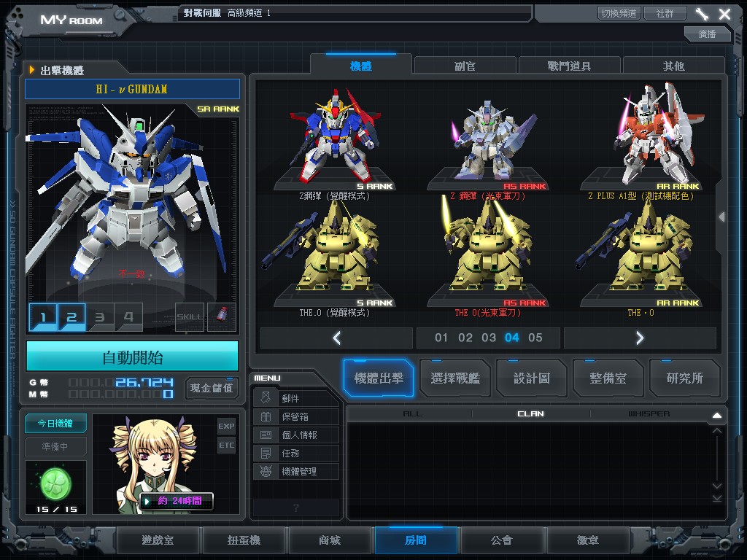
Task: Open the 社群 community button
Action: [x=665, y=13]
